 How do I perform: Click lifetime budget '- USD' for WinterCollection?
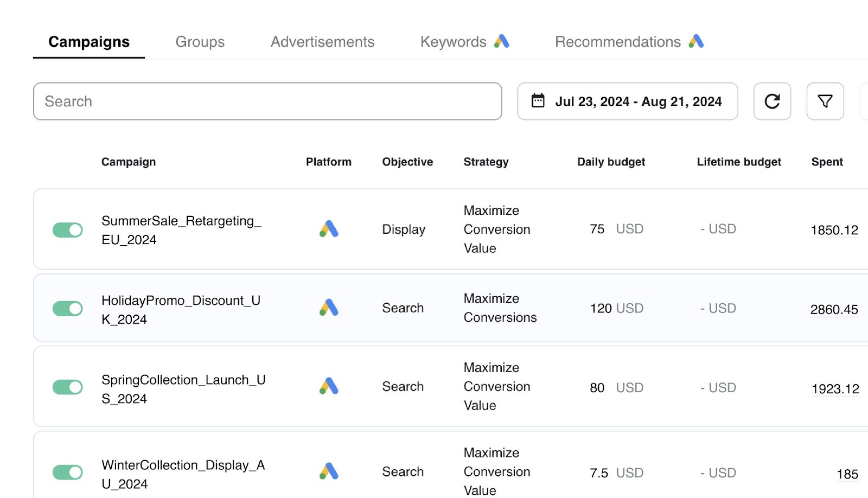[718, 473]
